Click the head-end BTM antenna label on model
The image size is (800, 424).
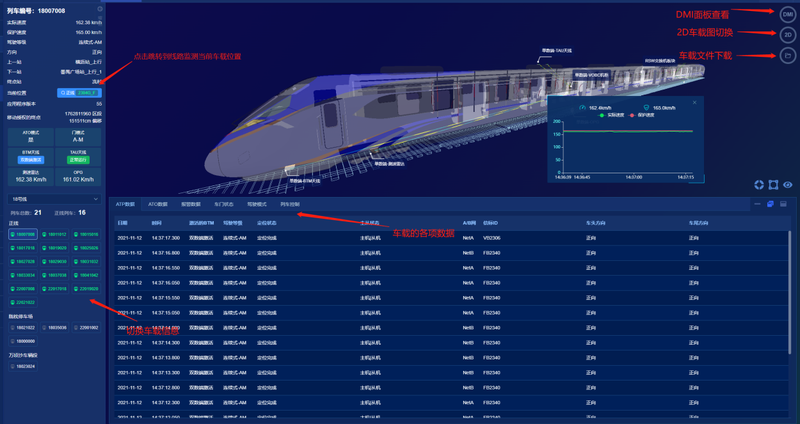point(305,181)
